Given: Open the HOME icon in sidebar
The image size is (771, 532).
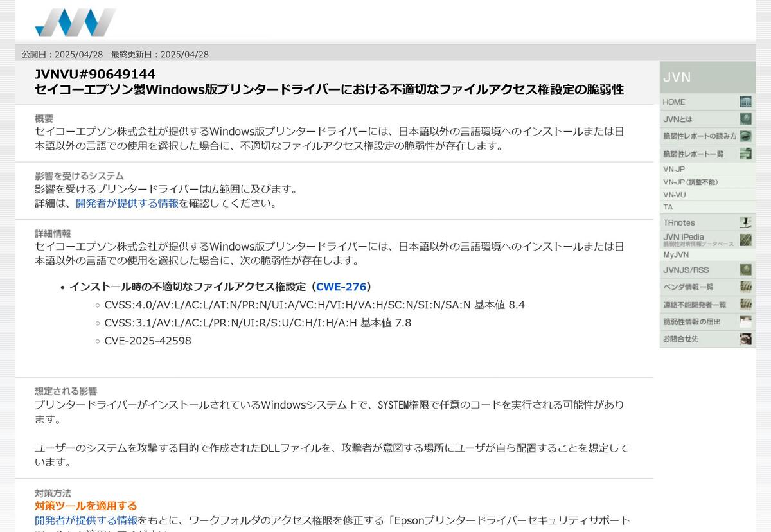Looking at the screenshot, I should click(745, 102).
